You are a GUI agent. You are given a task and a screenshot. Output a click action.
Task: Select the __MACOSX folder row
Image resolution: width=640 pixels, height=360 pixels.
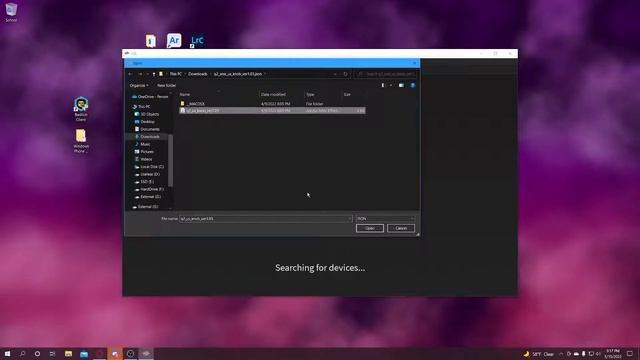point(272,104)
